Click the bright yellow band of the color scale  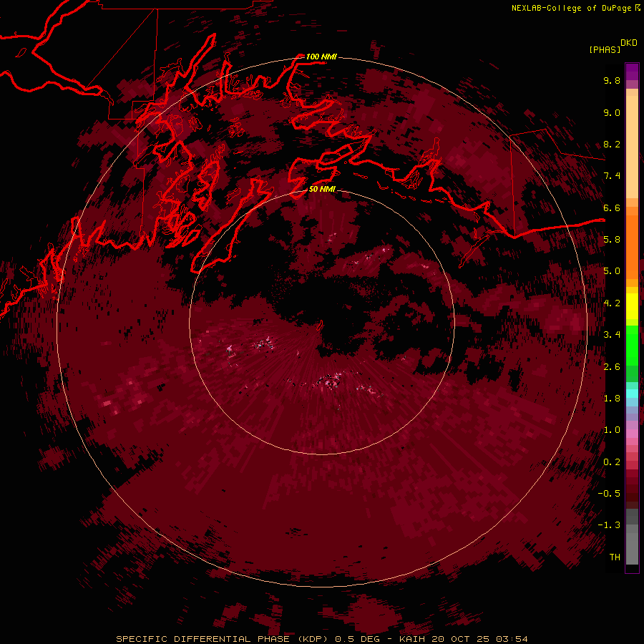coord(632,306)
